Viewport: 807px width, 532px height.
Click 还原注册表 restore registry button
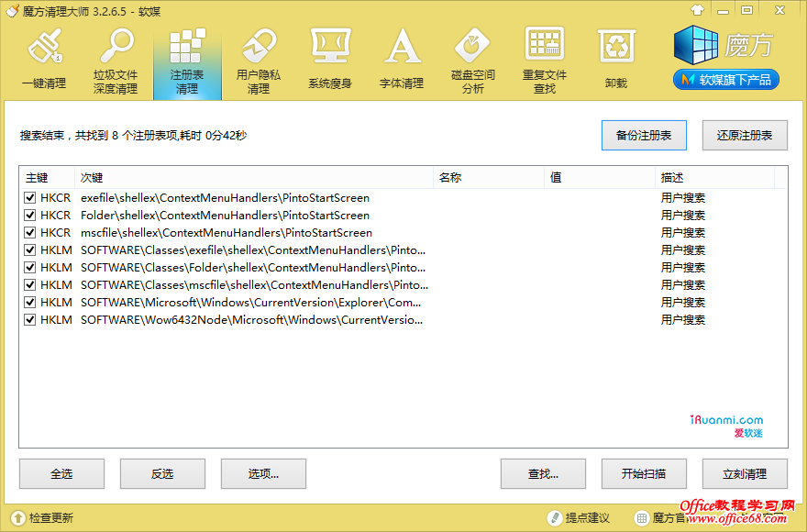(x=745, y=136)
